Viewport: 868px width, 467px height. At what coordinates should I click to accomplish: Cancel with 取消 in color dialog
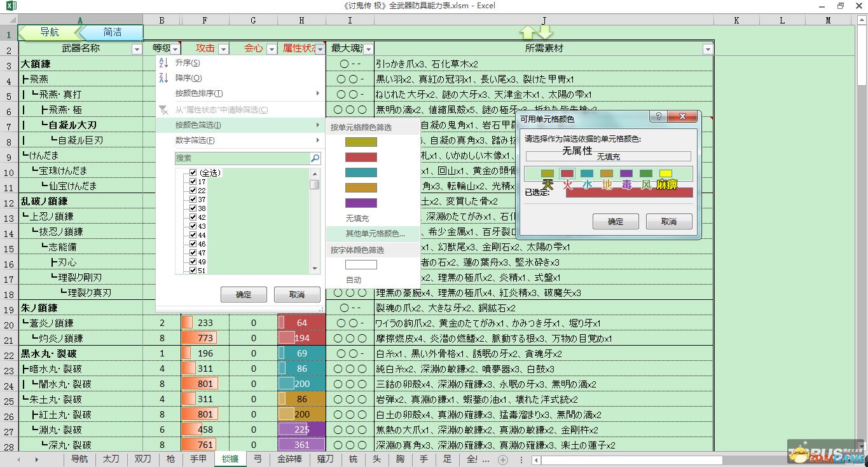pyautogui.click(x=669, y=221)
